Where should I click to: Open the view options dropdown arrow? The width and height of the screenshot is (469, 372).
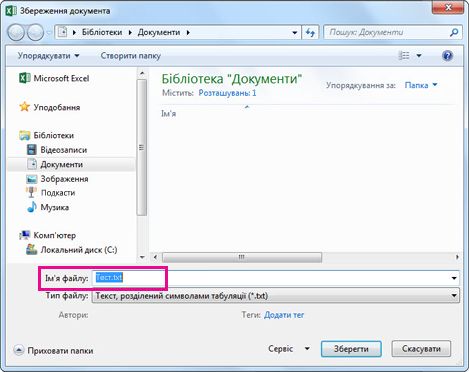click(x=419, y=56)
